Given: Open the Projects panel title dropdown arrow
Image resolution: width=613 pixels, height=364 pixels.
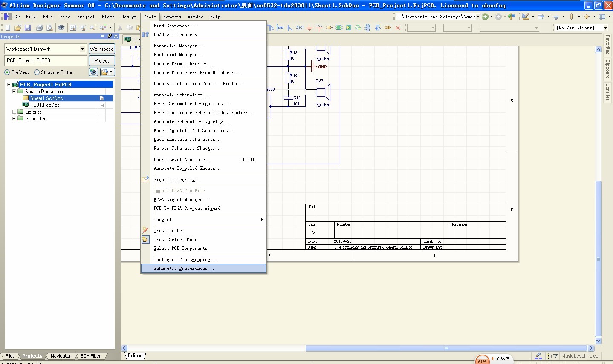Looking at the screenshot, I should click(x=102, y=37).
